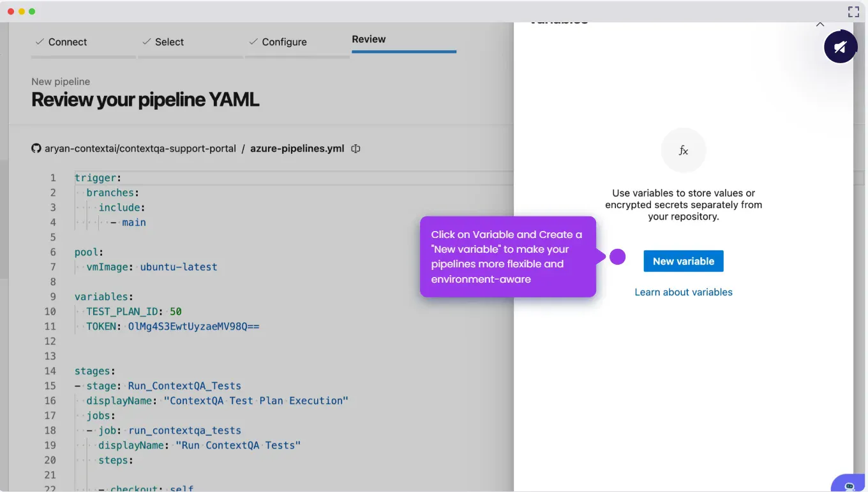Click the fx variables icon
This screenshot has height=492, width=868.
pyautogui.click(x=683, y=151)
